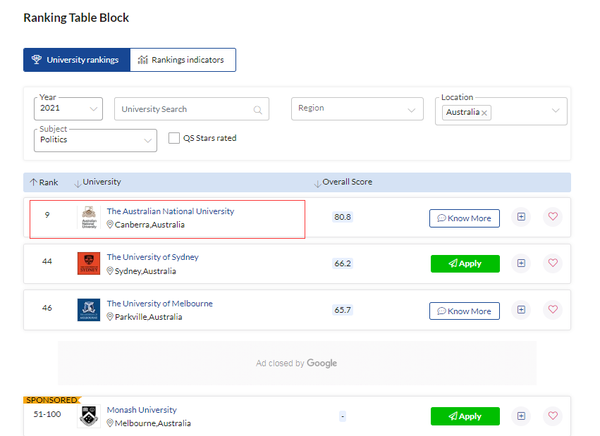600x436 pixels.
Task: Click the 65.7 overall score
Action: 342,310
